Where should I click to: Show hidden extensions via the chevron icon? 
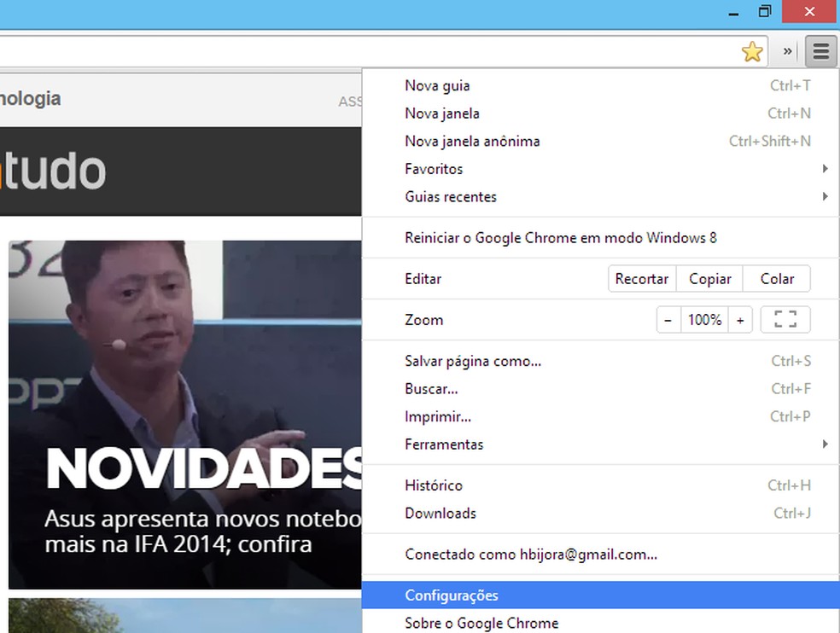click(786, 51)
